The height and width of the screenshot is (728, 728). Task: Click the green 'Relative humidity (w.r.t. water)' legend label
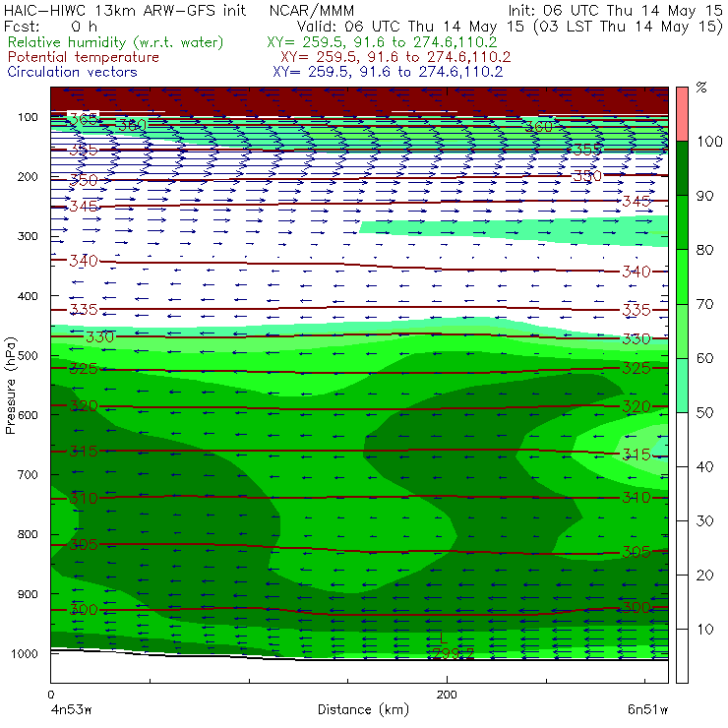point(116,42)
